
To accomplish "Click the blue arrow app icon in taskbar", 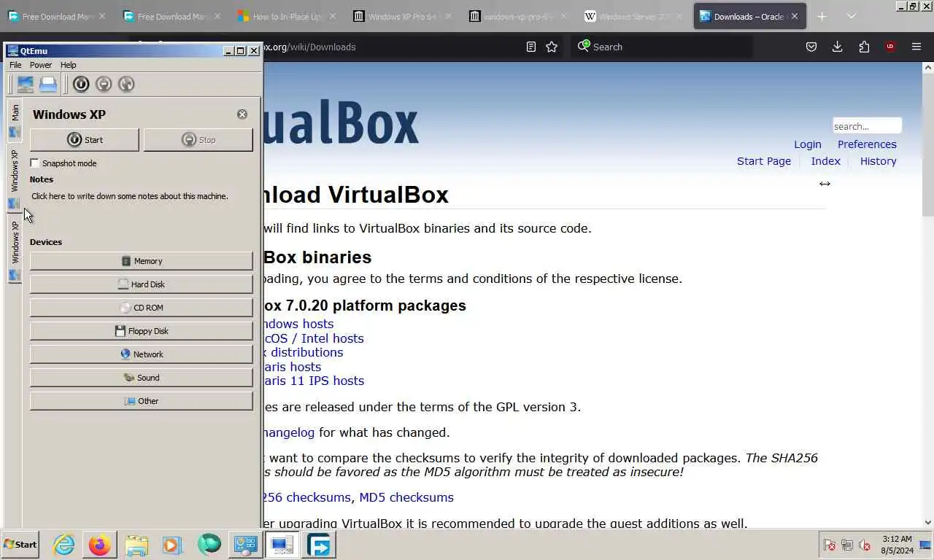I will click(x=318, y=545).
